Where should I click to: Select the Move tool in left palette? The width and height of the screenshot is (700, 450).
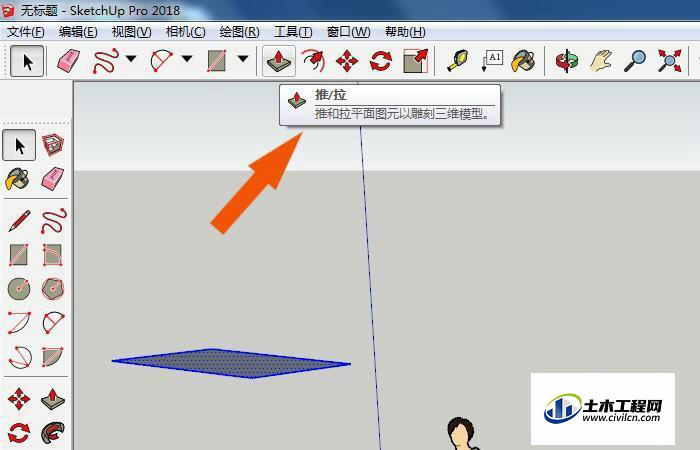pyautogui.click(x=19, y=399)
